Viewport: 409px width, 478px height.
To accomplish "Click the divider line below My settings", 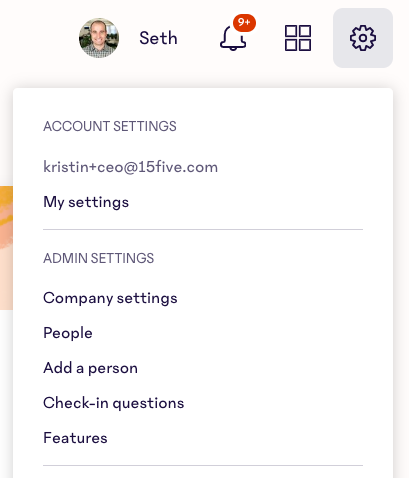I will [203, 229].
